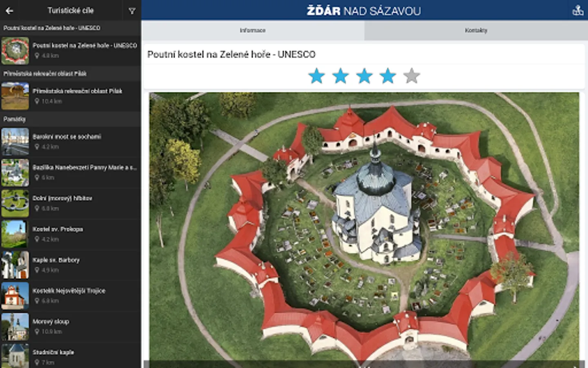
Task: Open the Informace tab
Action: [x=253, y=30]
